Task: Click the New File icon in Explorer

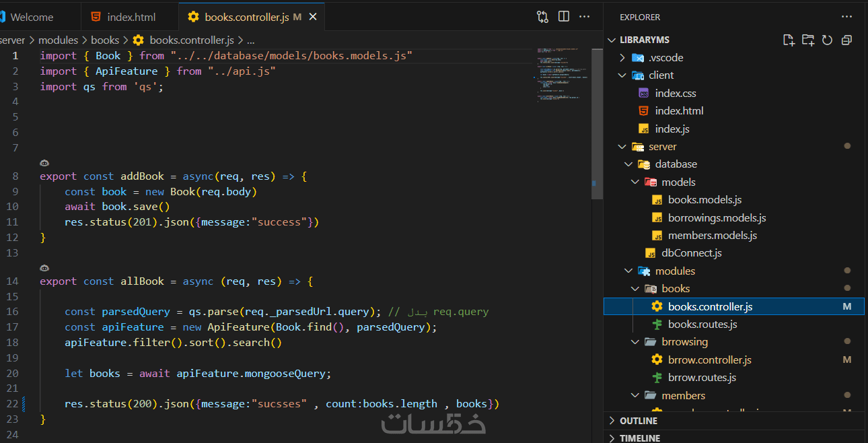Action: point(789,40)
